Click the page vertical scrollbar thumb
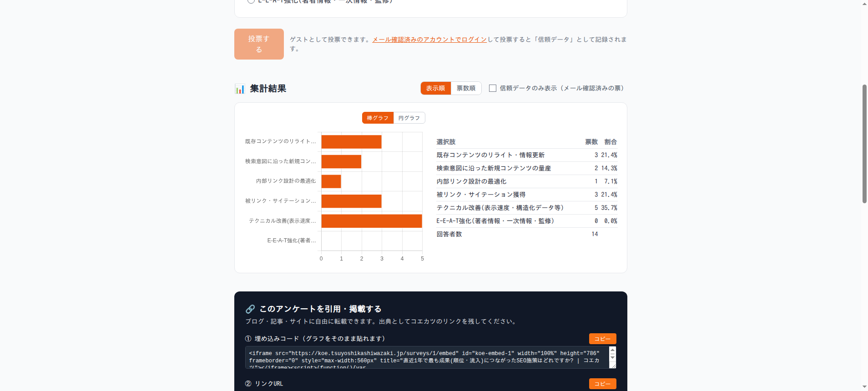The image size is (868, 391). [x=864, y=143]
